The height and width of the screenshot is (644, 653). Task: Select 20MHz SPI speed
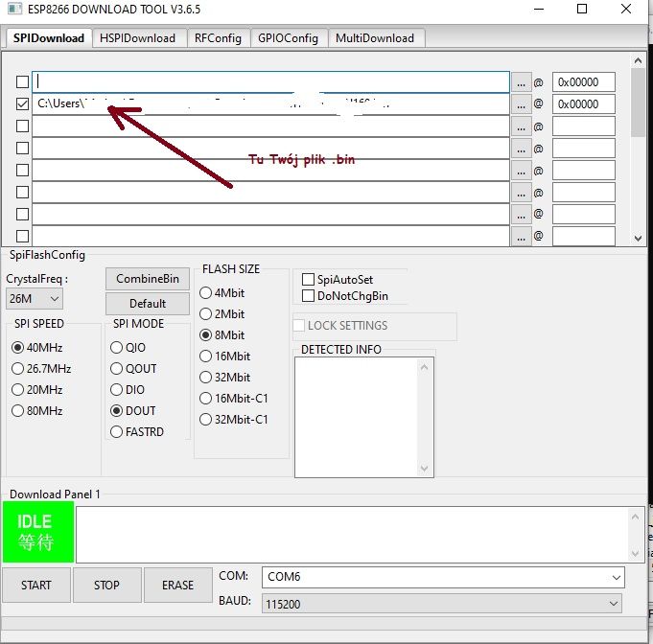(37, 390)
